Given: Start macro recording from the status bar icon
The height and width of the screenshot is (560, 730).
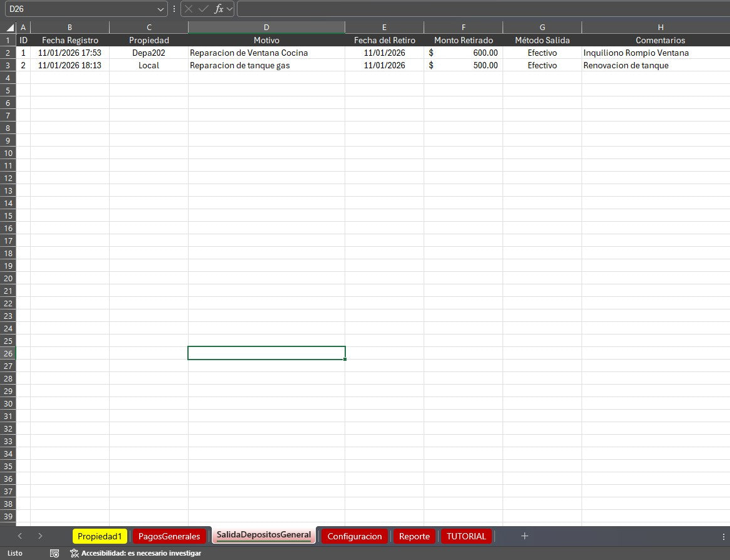Looking at the screenshot, I should point(55,554).
